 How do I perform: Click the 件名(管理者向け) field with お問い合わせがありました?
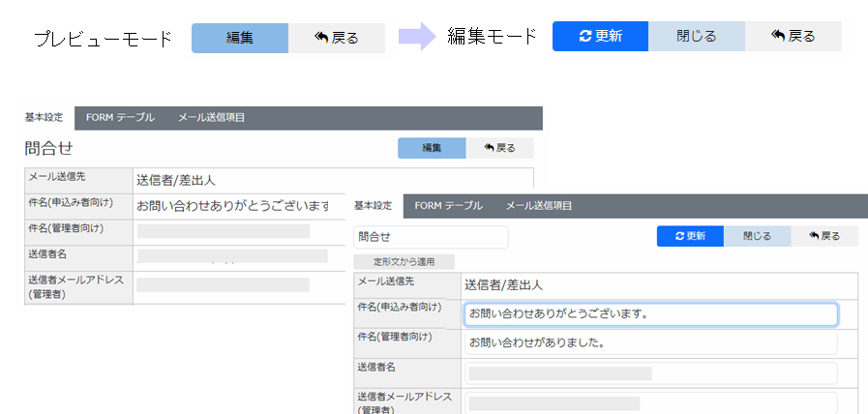(650, 343)
